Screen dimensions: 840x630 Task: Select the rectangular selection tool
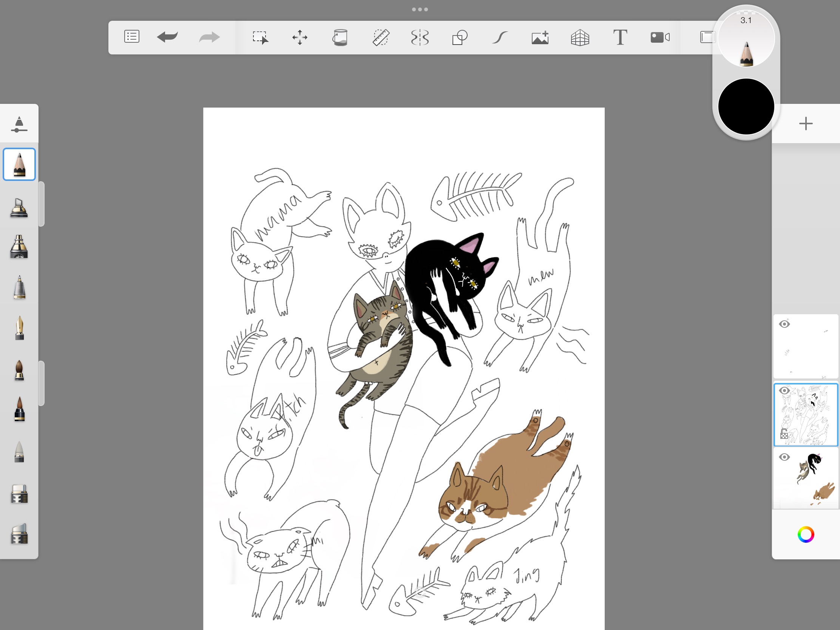260,37
